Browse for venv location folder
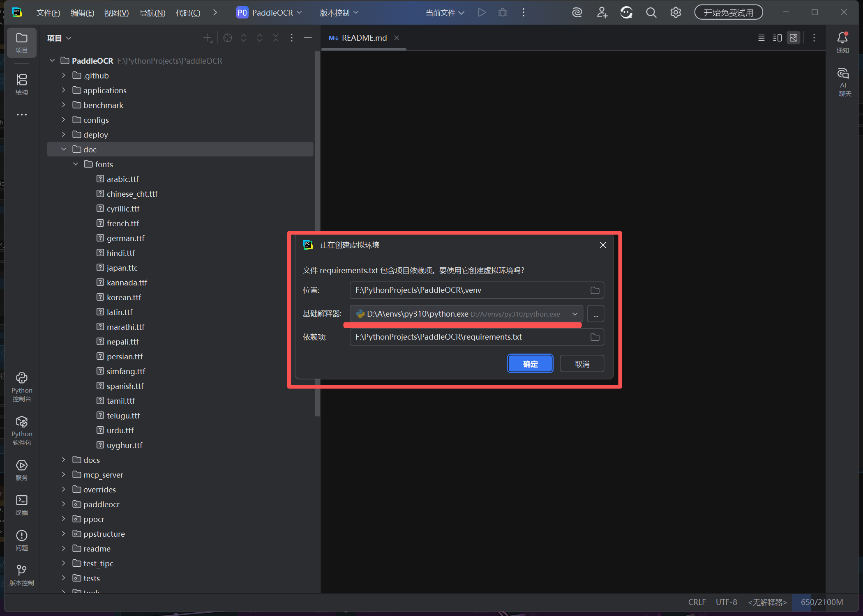Viewport: 863px width, 616px height. (x=595, y=290)
